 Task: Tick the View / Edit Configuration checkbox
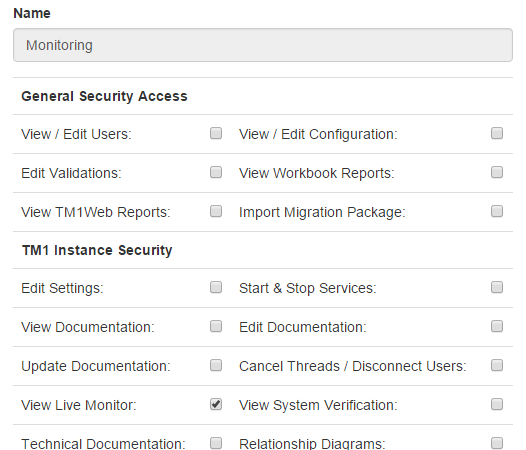click(497, 133)
